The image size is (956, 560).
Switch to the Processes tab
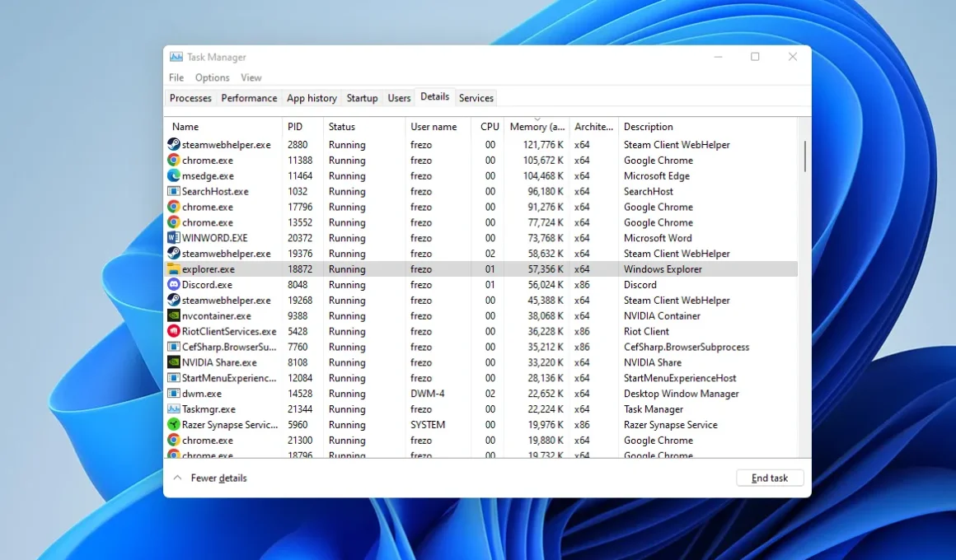pyautogui.click(x=190, y=98)
